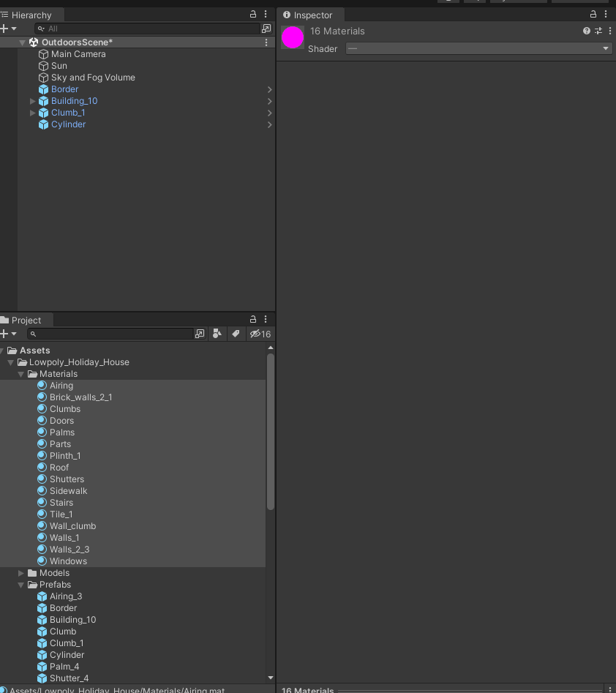The image size is (616, 693).
Task: Toggle the Hierarchy panel lock
Action: point(253,15)
